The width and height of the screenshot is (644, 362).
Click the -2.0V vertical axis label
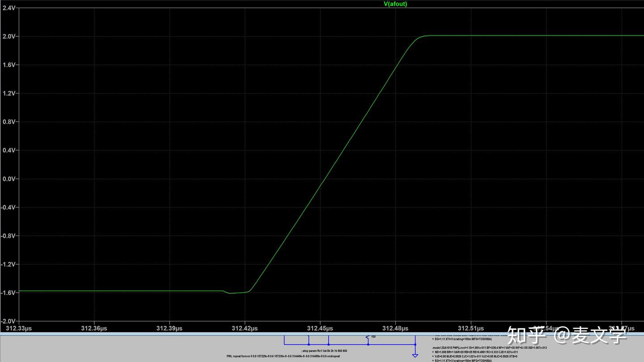9,321
